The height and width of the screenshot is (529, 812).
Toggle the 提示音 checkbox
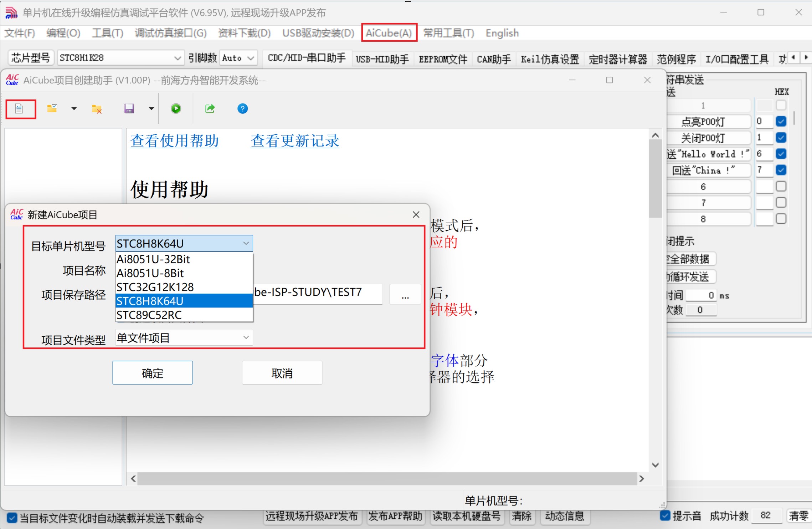point(665,516)
